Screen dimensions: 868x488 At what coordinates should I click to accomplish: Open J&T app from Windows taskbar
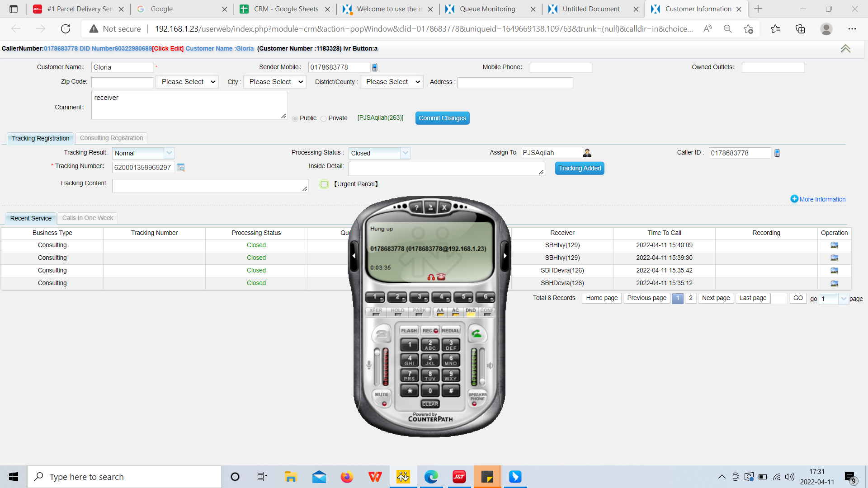(x=459, y=477)
